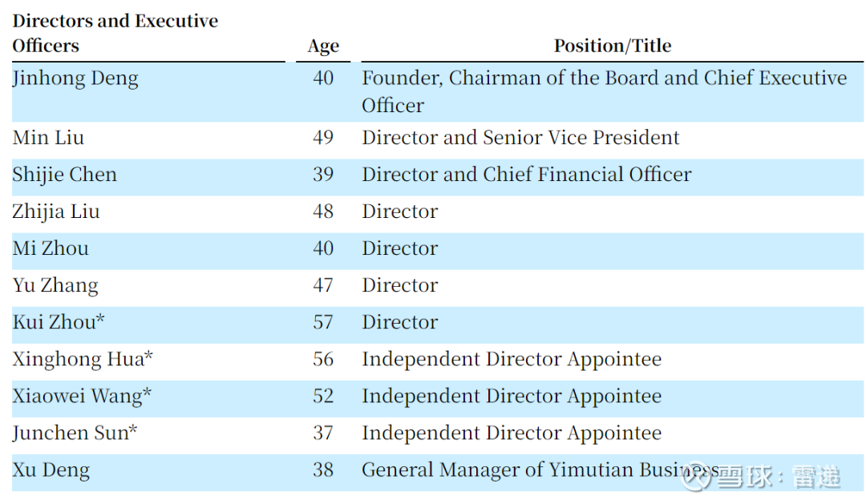Click the General Manager of Yimutian Business title

(529, 470)
